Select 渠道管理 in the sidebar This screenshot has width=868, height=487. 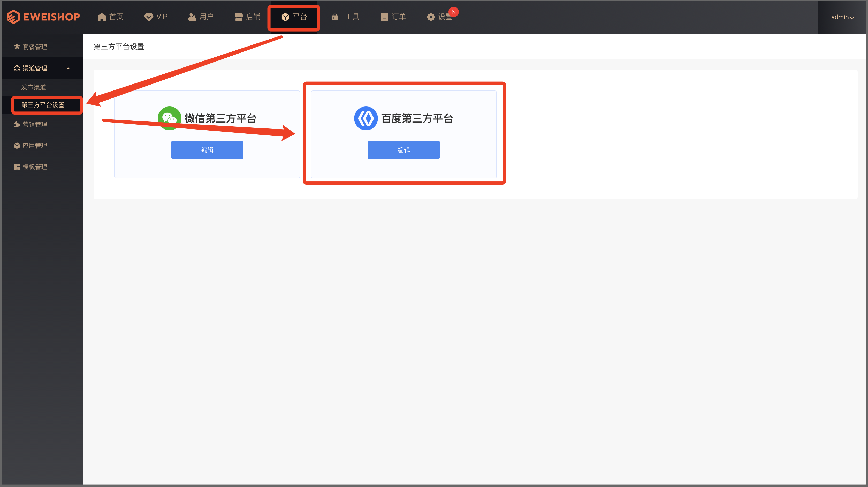point(42,68)
